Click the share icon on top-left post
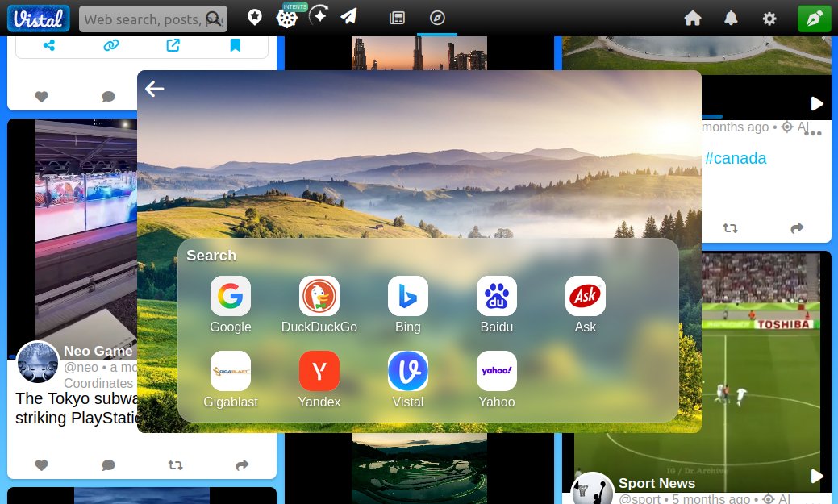This screenshot has height=504, width=838. pyautogui.click(x=49, y=45)
